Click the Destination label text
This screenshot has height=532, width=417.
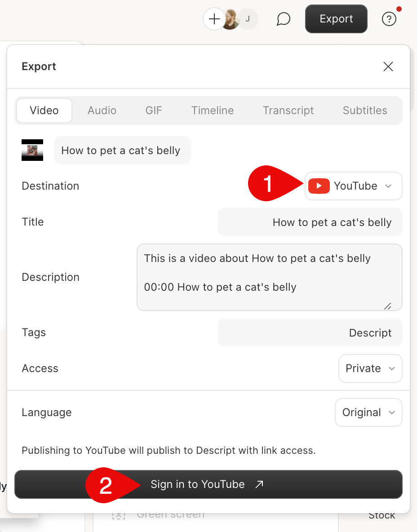[x=50, y=186]
